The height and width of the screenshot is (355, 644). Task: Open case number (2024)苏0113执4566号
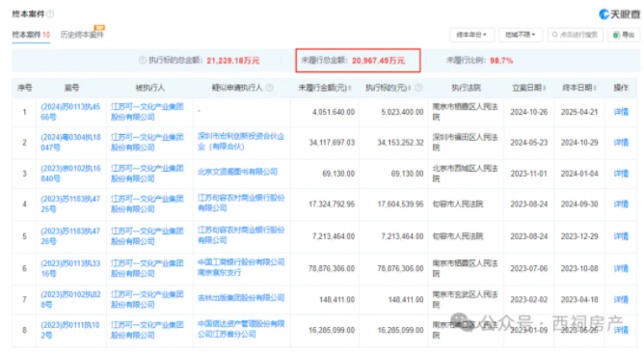[70, 112]
